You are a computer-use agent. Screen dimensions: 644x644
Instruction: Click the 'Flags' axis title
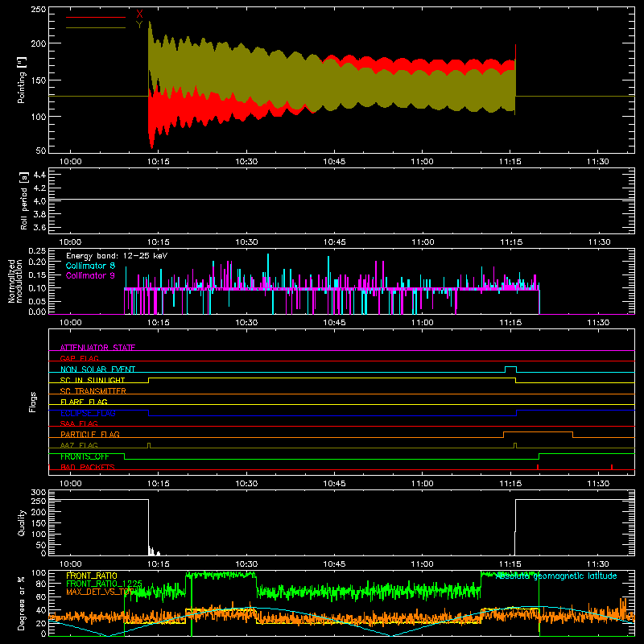point(32,402)
